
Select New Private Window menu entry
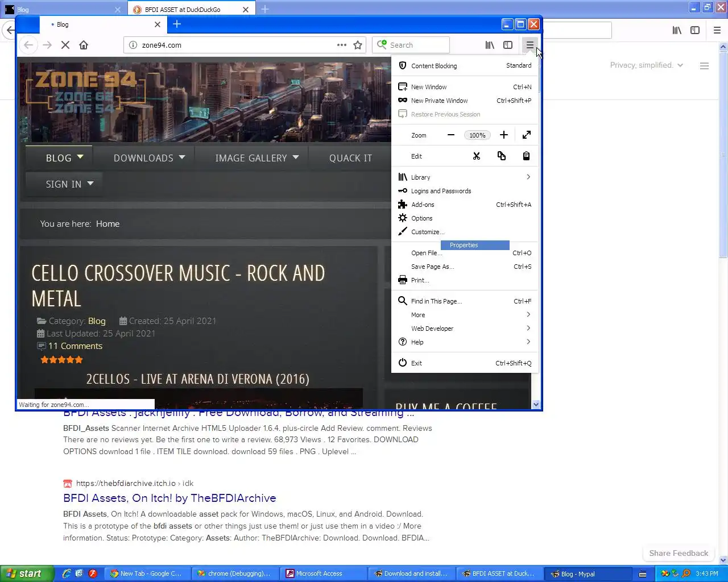465,101
